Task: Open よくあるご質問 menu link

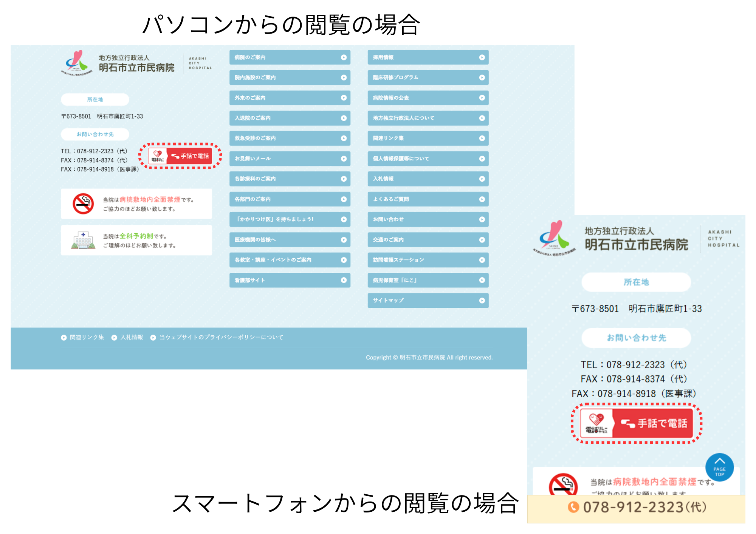Action: (x=428, y=199)
